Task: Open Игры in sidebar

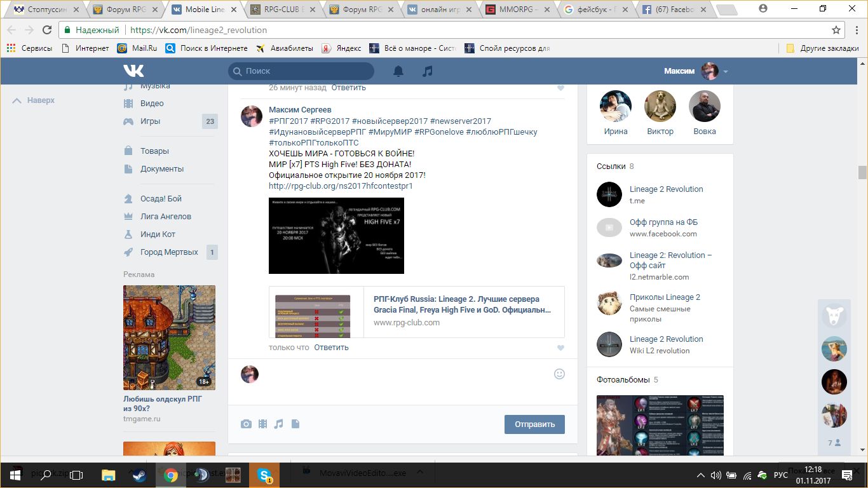Action: point(150,121)
